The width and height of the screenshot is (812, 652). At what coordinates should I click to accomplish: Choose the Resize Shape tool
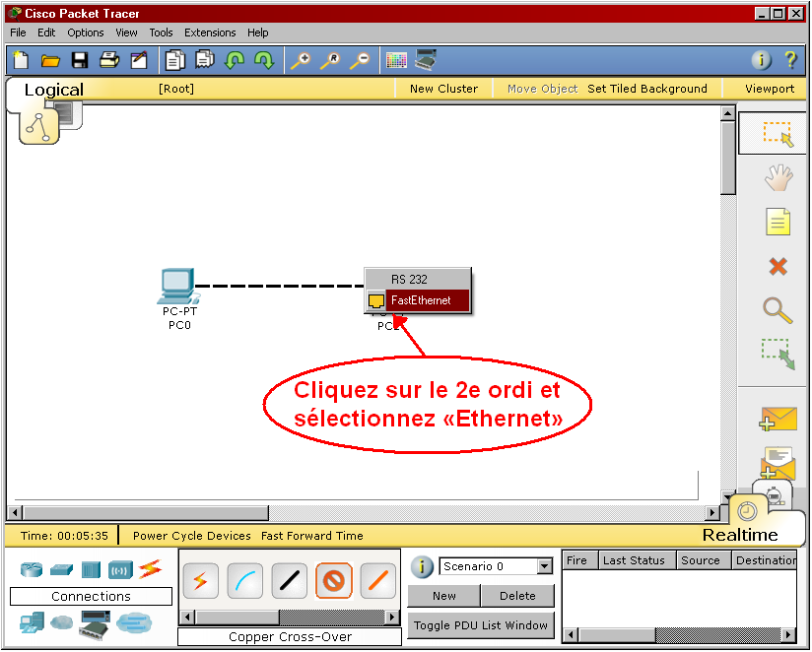(x=778, y=354)
